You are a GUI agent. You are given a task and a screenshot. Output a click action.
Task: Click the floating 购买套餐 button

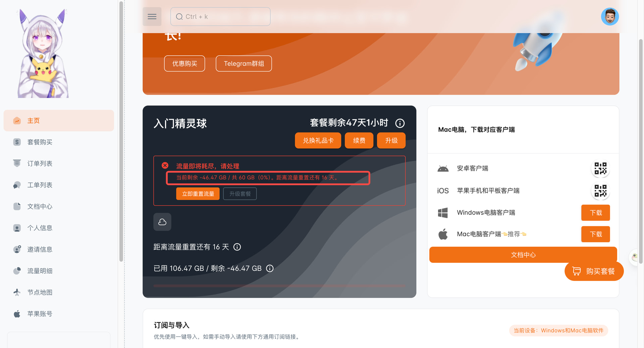click(594, 271)
